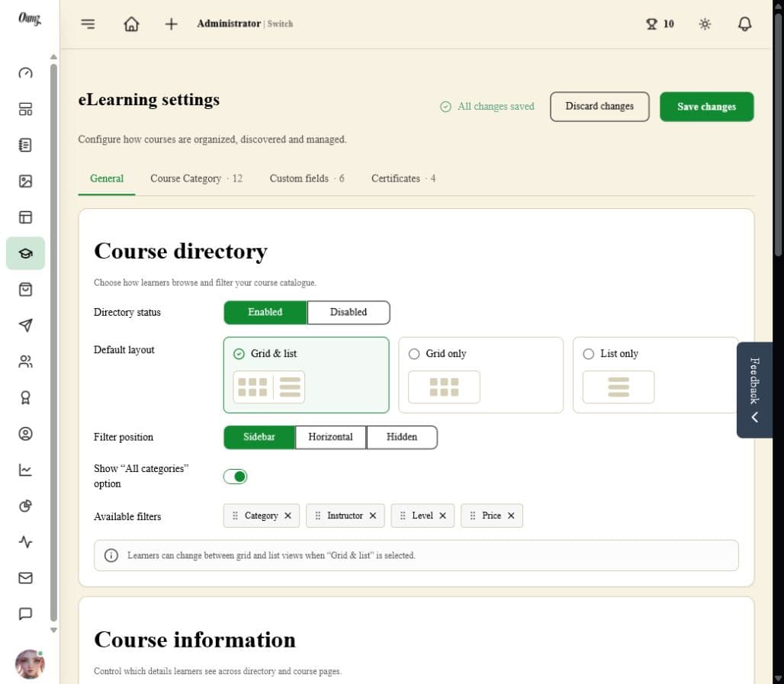The width and height of the screenshot is (784, 684).
Task: Open the trophy points indicator
Action: 660,24
